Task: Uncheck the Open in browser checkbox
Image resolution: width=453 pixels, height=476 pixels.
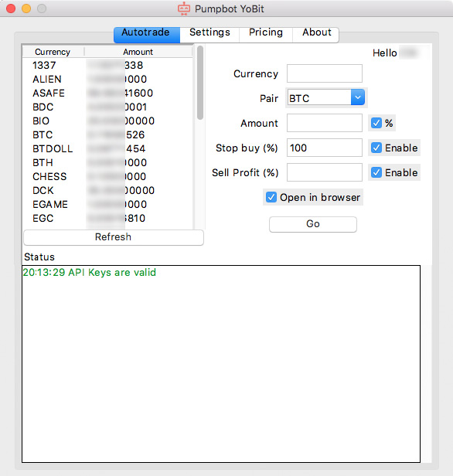Action: [271, 197]
